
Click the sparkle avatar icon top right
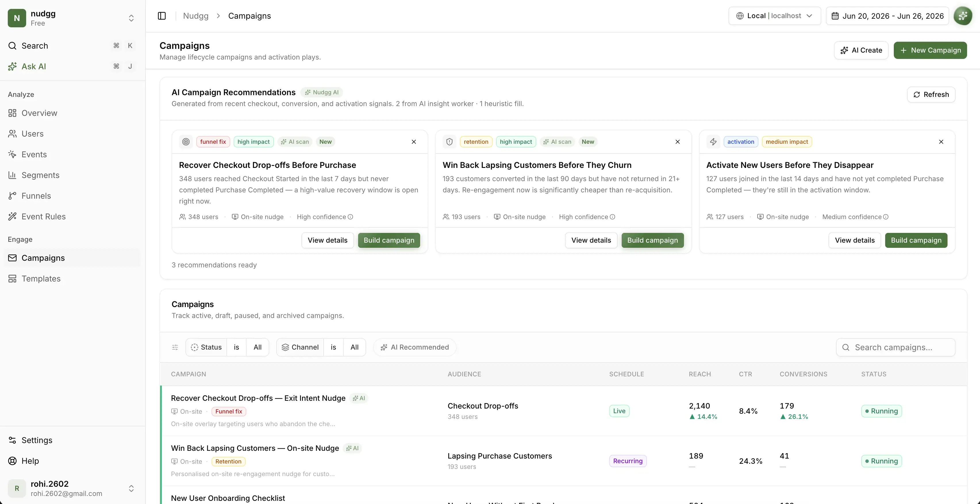(x=962, y=16)
